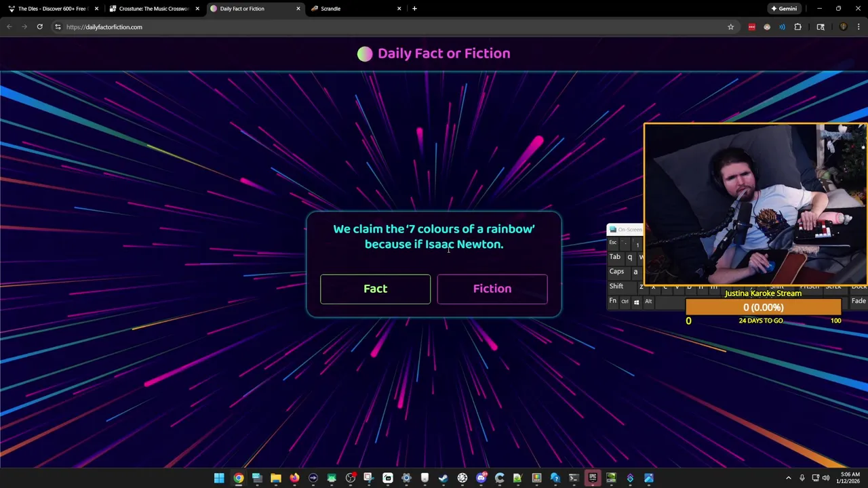Screen dimensions: 868x488
Task: Close the Crosstune tab
Action: click(x=197, y=9)
